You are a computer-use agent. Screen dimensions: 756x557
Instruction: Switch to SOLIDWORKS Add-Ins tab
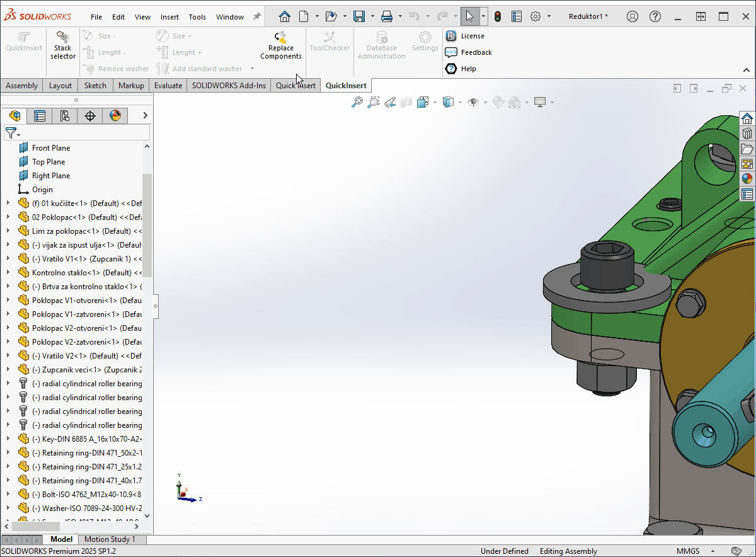229,86
